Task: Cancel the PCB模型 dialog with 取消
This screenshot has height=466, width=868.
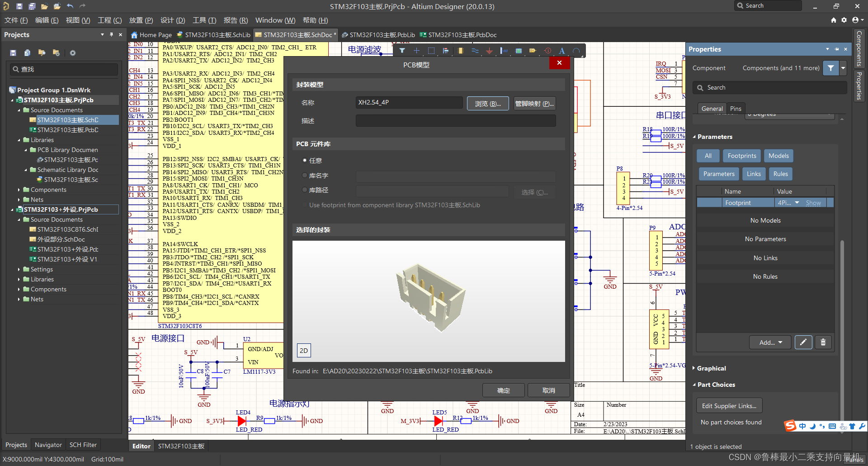Action: (x=549, y=390)
